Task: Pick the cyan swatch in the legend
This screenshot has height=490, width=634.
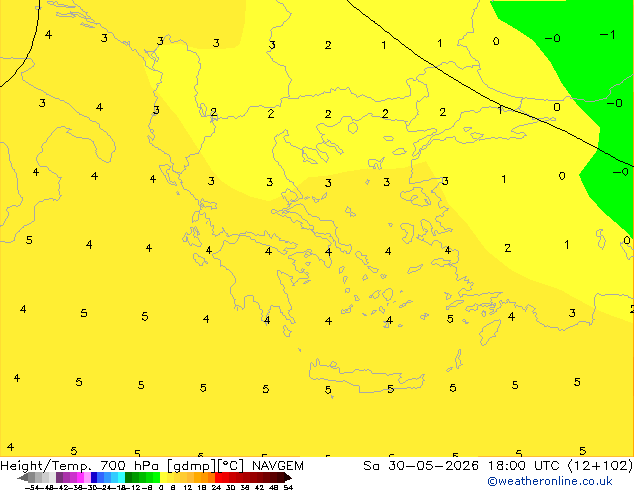Action: pyautogui.click(x=121, y=477)
